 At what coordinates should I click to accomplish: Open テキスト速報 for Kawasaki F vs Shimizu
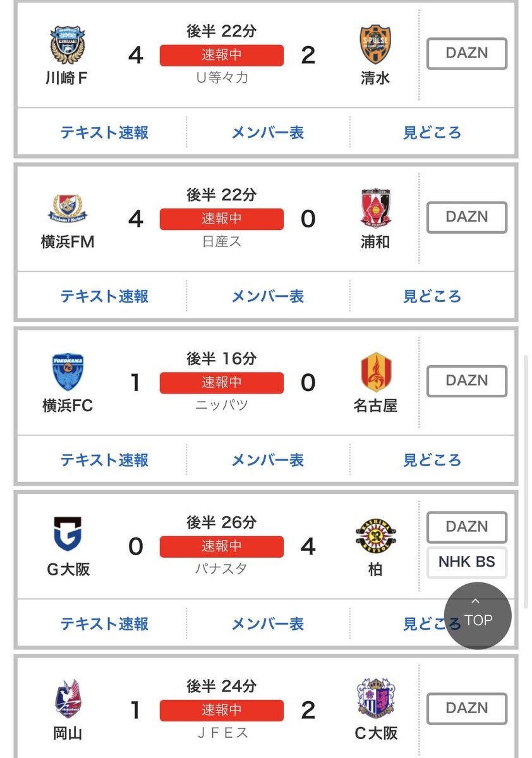104,133
